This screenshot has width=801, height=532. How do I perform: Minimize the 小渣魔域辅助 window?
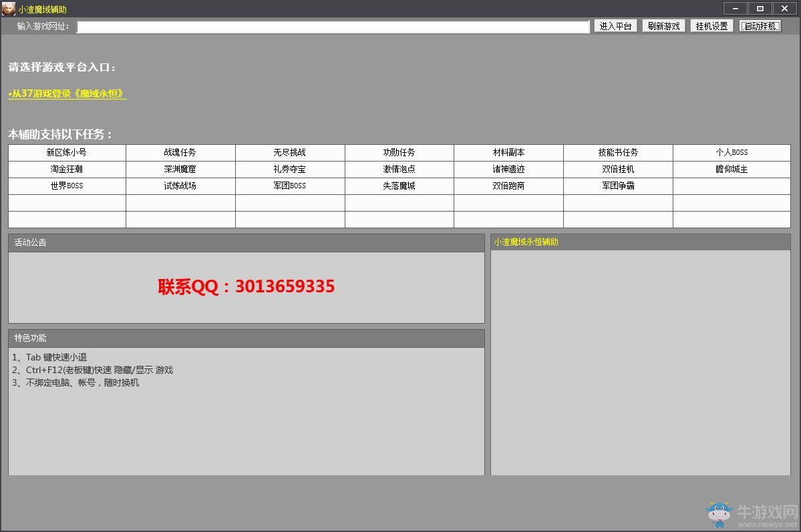(736, 8)
